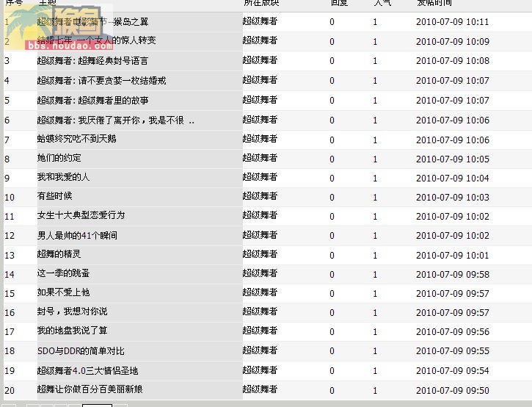Click post time 2010-07-09 10:04
Image resolution: width=532 pixels, height=407 pixels.
coord(453,178)
